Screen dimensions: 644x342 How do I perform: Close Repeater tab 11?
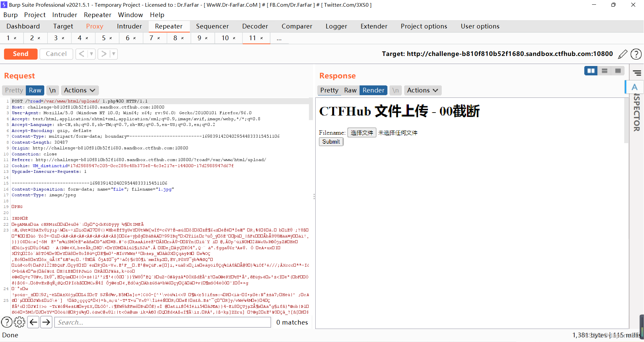262,38
